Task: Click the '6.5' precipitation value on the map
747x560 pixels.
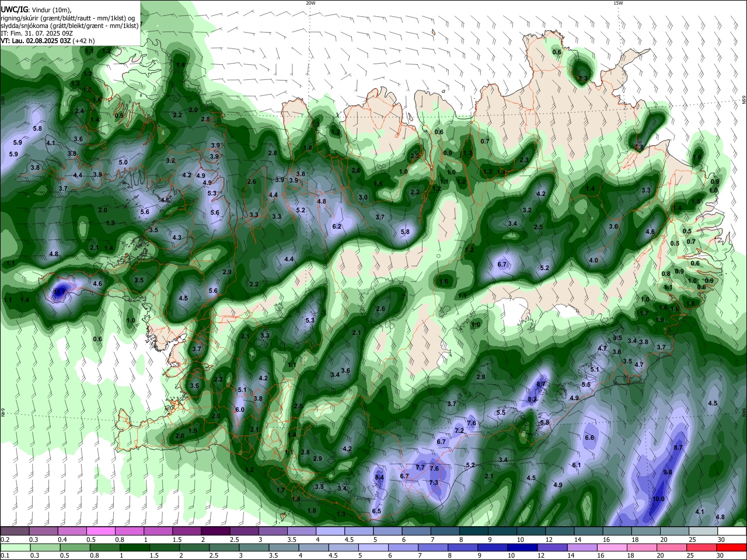Action: click(x=377, y=511)
